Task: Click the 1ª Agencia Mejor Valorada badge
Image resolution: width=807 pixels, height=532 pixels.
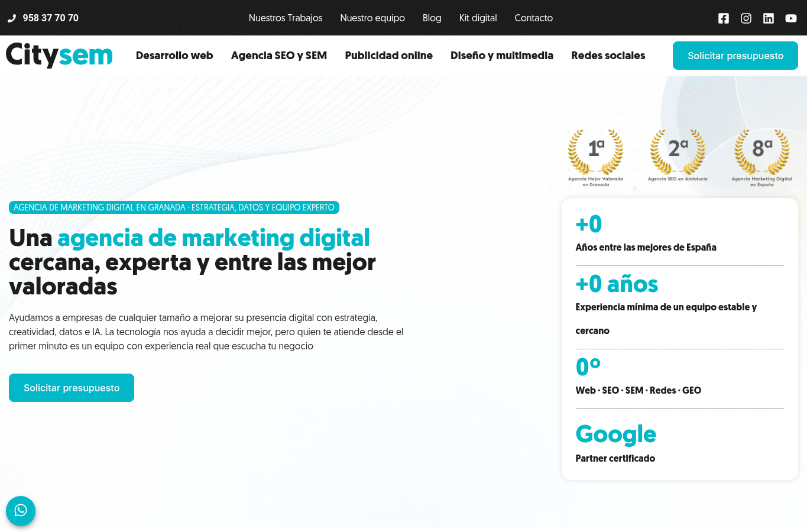Action: coord(595,158)
